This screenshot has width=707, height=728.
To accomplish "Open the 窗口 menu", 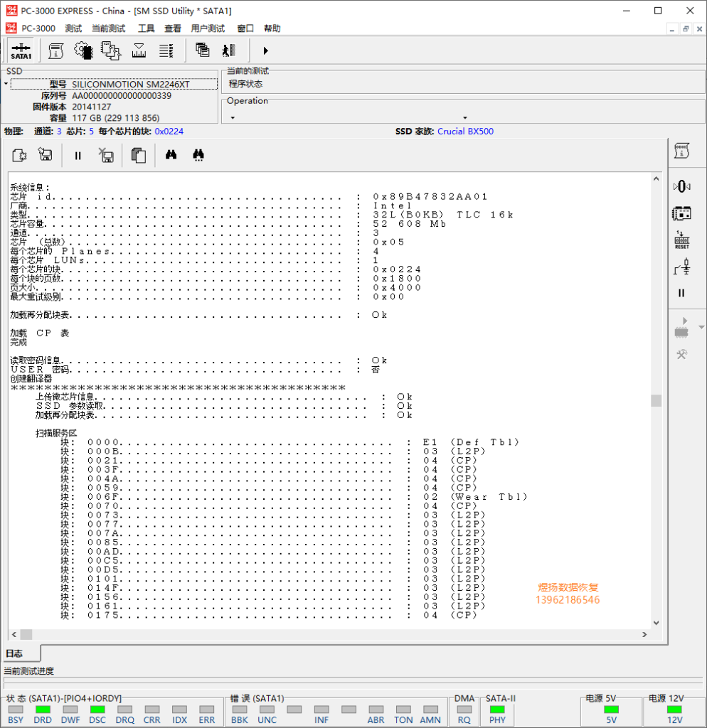I will pyautogui.click(x=245, y=28).
